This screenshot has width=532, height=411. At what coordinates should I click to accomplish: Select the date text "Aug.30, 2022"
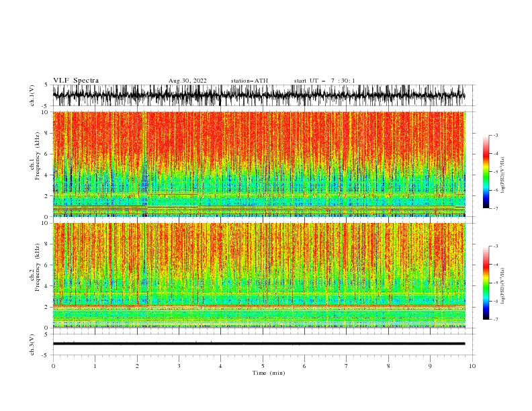click(187, 81)
